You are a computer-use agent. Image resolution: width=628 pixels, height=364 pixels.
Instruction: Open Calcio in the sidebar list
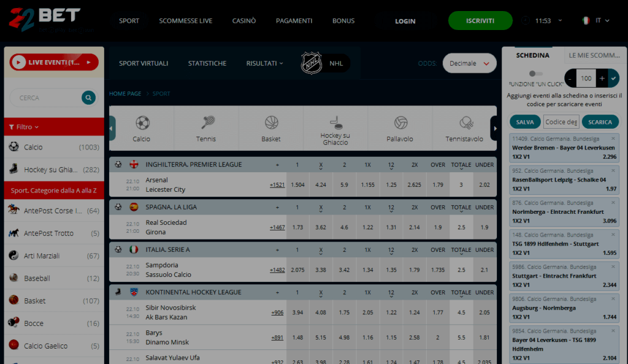tap(54, 147)
